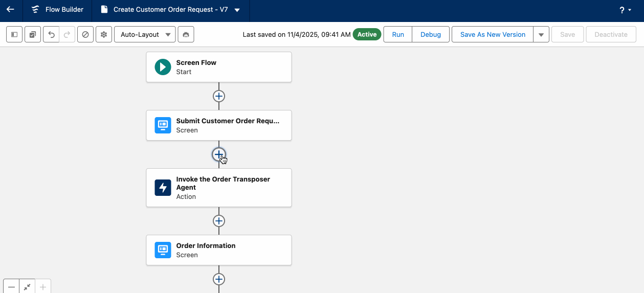Screen dimensions: 644x293
Task: Zoom out the canvas with minus button
Action: click(11, 287)
